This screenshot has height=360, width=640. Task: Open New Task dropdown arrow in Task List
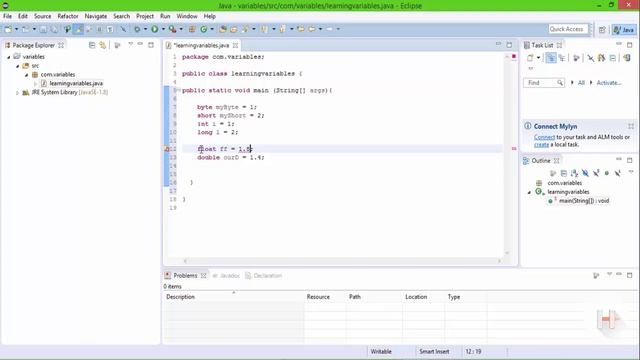pos(538,58)
